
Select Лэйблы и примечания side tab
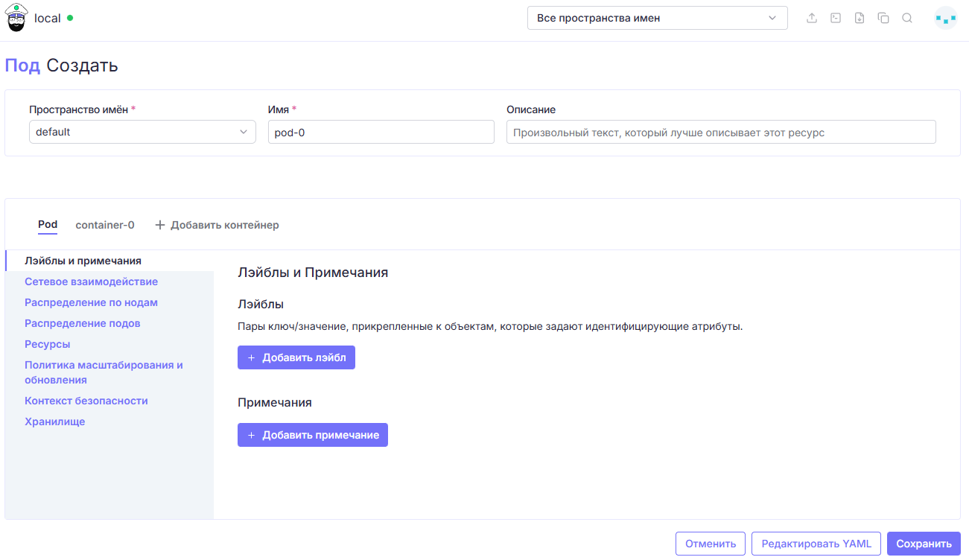point(109,261)
